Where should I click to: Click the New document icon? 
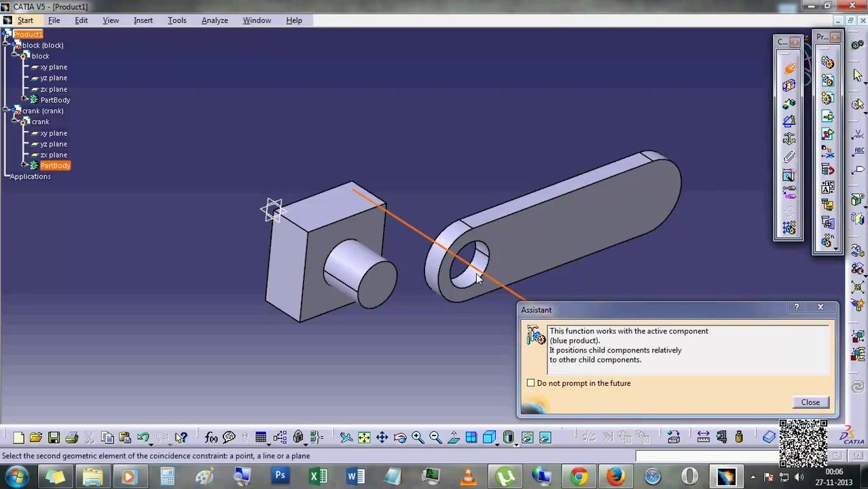click(x=18, y=437)
